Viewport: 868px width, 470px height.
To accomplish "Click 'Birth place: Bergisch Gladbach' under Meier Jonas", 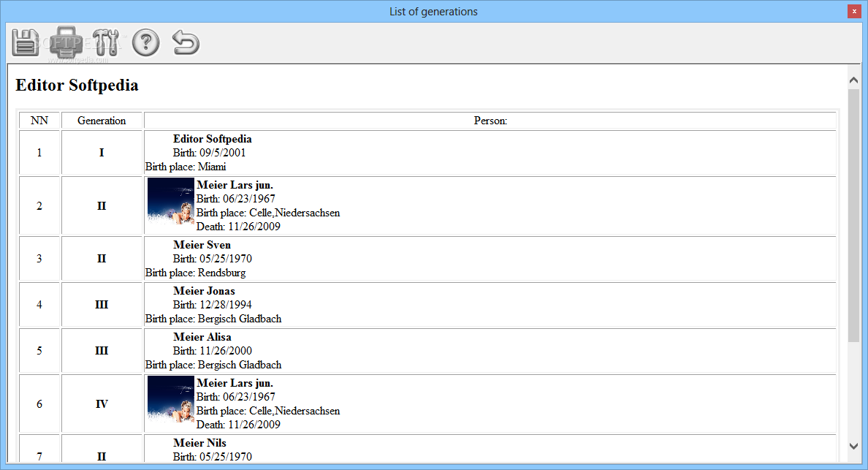I will pos(213,319).
